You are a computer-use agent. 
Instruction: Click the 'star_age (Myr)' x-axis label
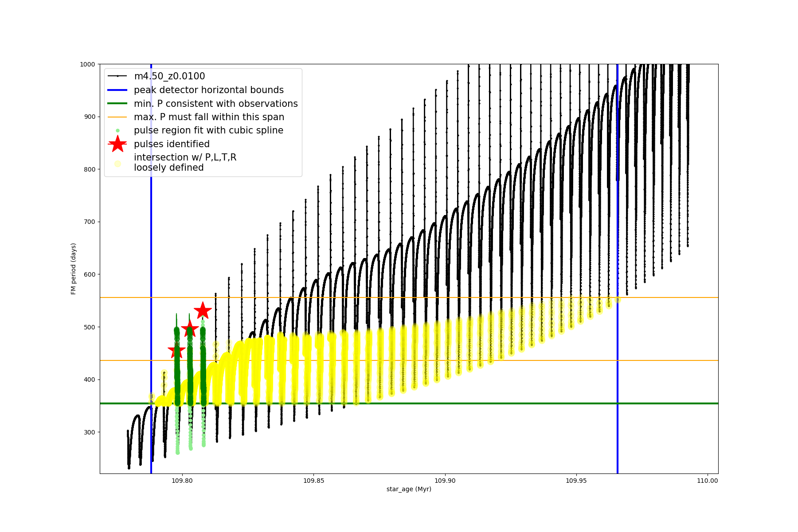pos(409,489)
